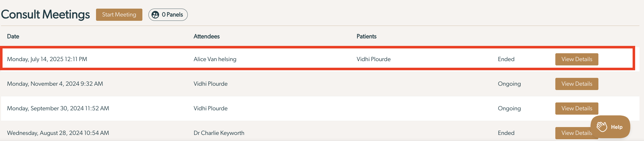This screenshot has width=644, height=141.
Task: Click the Attendees column header
Action: 206,36
